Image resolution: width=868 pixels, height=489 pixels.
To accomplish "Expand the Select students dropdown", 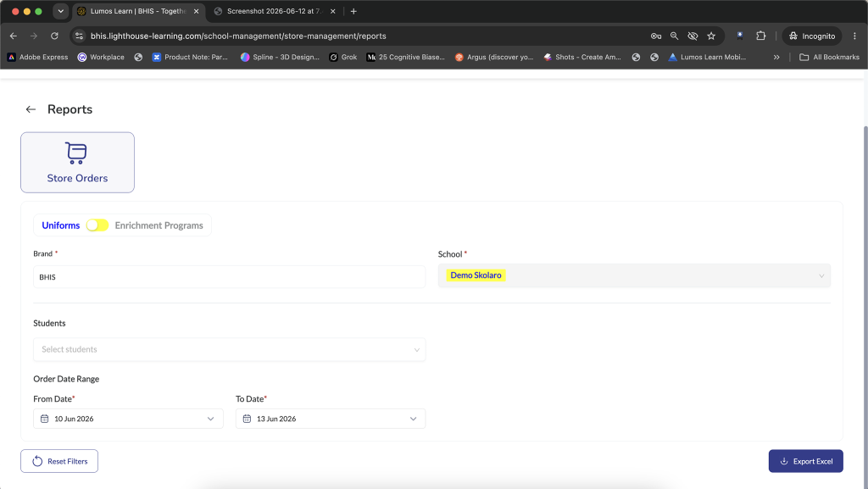I will coord(229,350).
